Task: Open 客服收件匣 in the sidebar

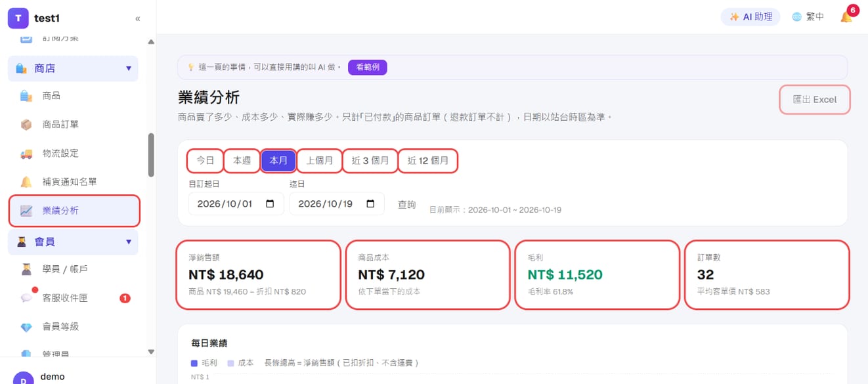Action: pos(73,298)
